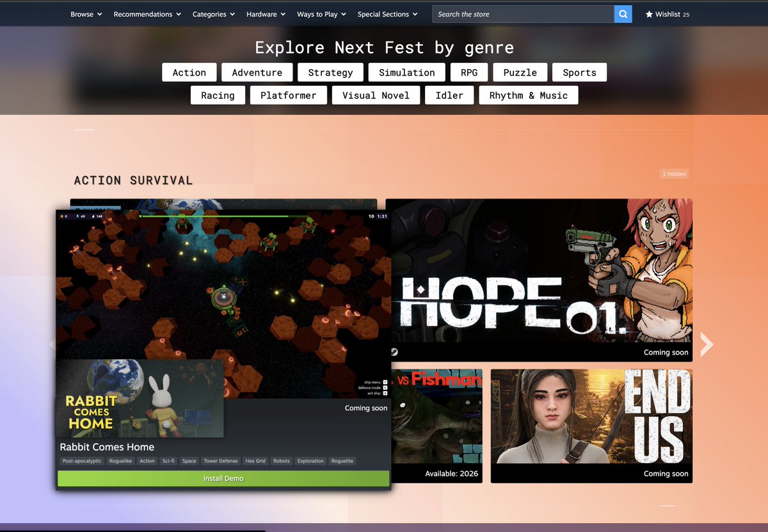Open the HOPE 01 game card
Screen dimensions: 768x532
[x=539, y=280]
